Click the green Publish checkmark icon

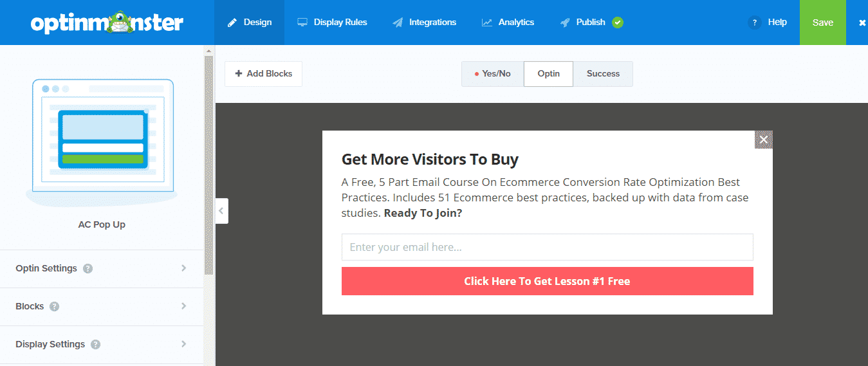pos(618,23)
